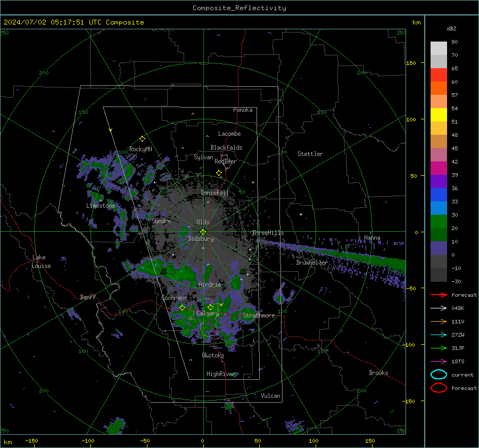Click the Brooks label
The height and width of the screenshot is (448, 479).
[x=378, y=373]
